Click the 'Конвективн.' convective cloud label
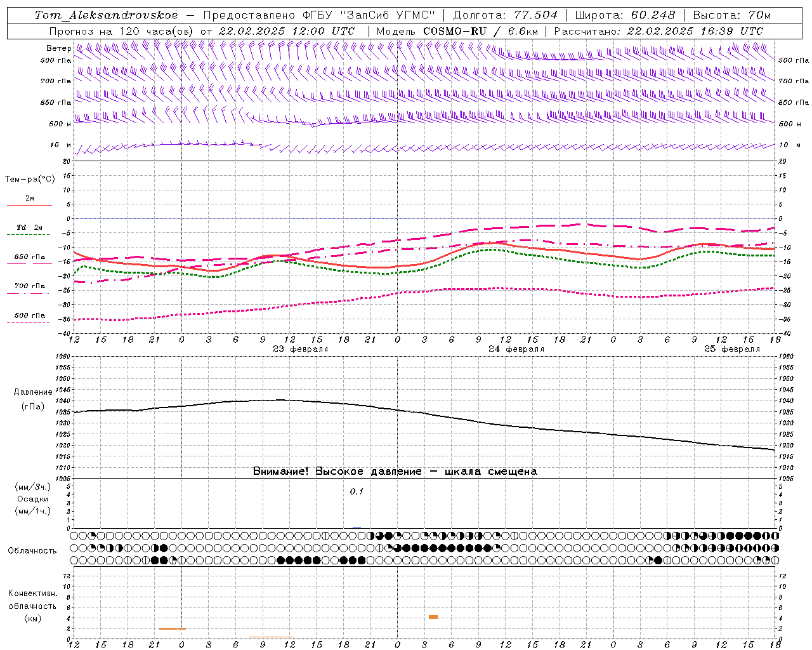Screen dimensions: 812x650 coord(33,594)
